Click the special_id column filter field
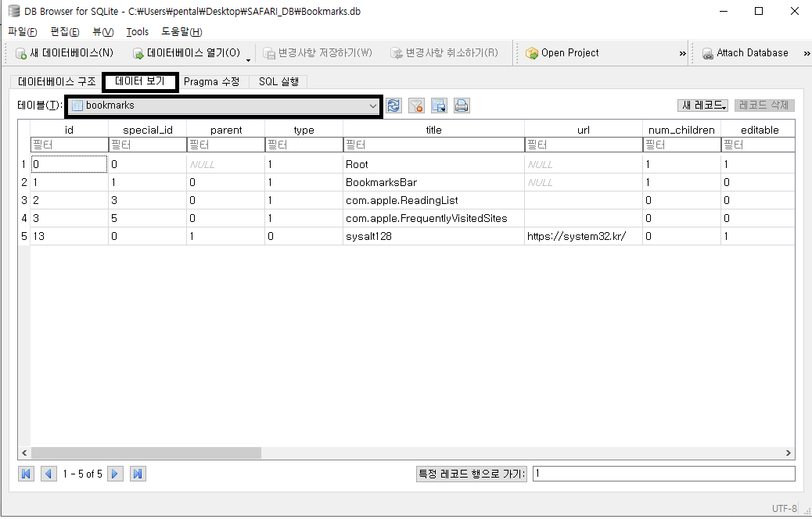This screenshot has height=519, width=812. tap(148, 145)
